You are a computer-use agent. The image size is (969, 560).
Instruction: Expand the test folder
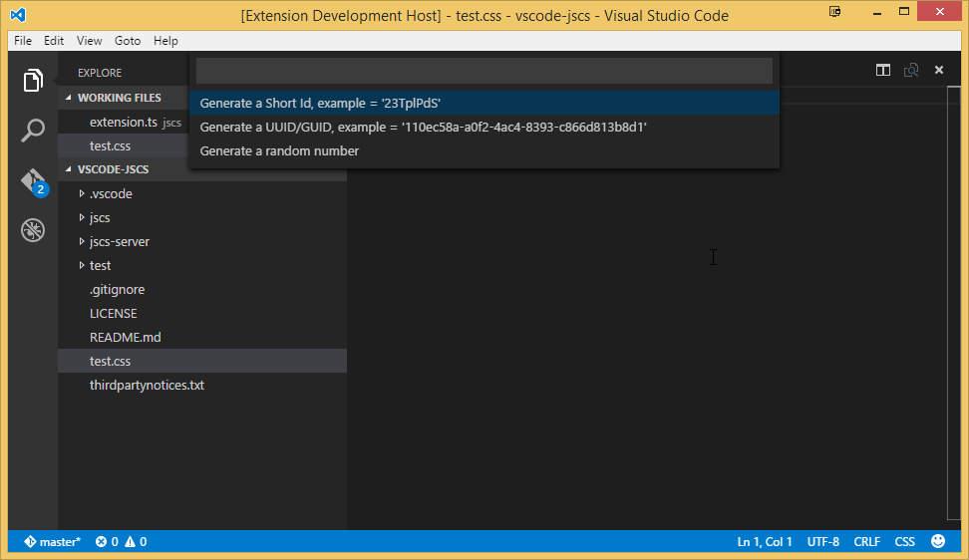pos(82,265)
